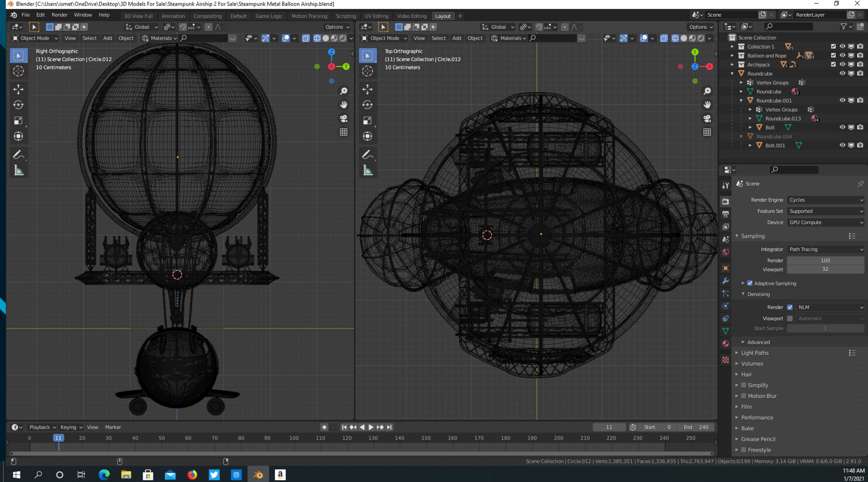This screenshot has width=868, height=482.
Task: Enable the Freestyle checkbox
Action: tap(743, 450)
